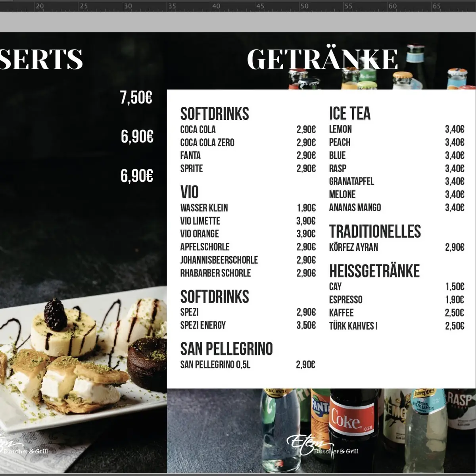Image resolution: width=476 pixels, height=476 pixels.
Task: Click KÖRFEZ AYRAN item
Action: pos(353,247)
